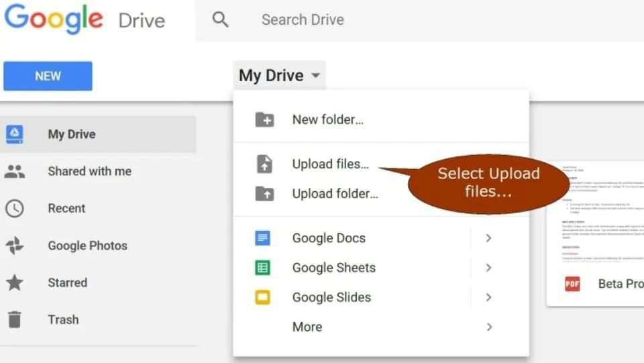The width and height of the screenshot is (644, 363).
Task: Click the Drive text beside Google logo
Action: 142,21
